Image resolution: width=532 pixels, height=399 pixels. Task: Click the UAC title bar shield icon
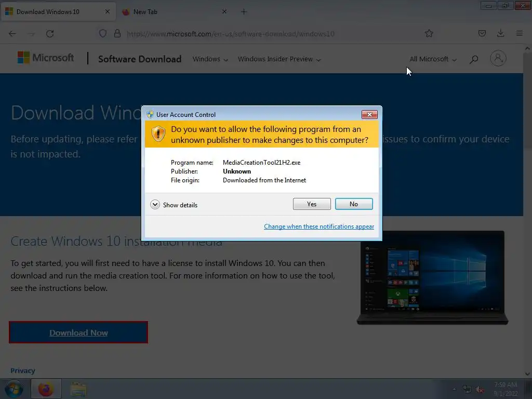coord(150,114)
